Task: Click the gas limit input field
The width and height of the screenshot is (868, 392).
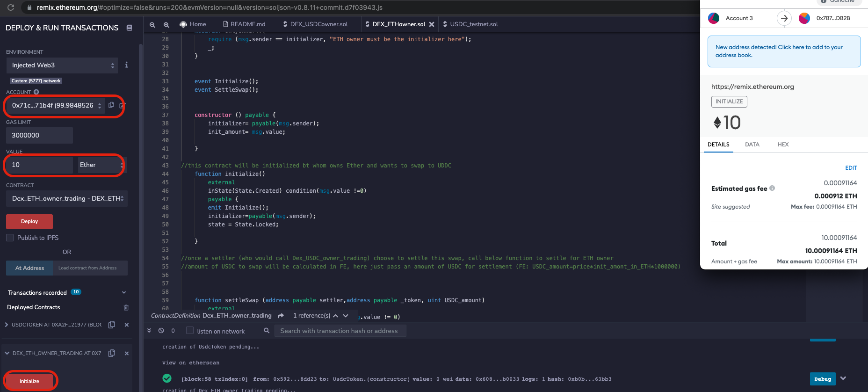Action: point(40,135)
